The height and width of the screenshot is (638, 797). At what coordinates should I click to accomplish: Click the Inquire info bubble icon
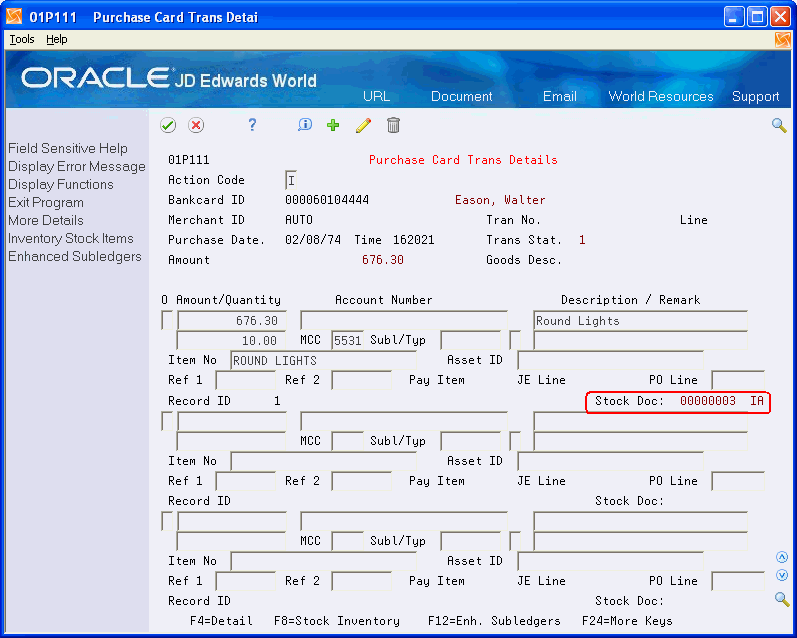click(305, 125)
